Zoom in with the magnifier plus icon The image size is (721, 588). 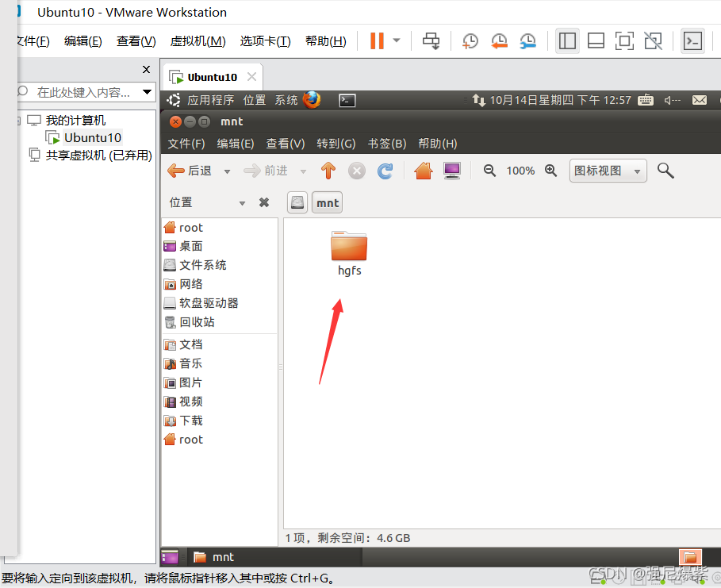click(551, 171)
